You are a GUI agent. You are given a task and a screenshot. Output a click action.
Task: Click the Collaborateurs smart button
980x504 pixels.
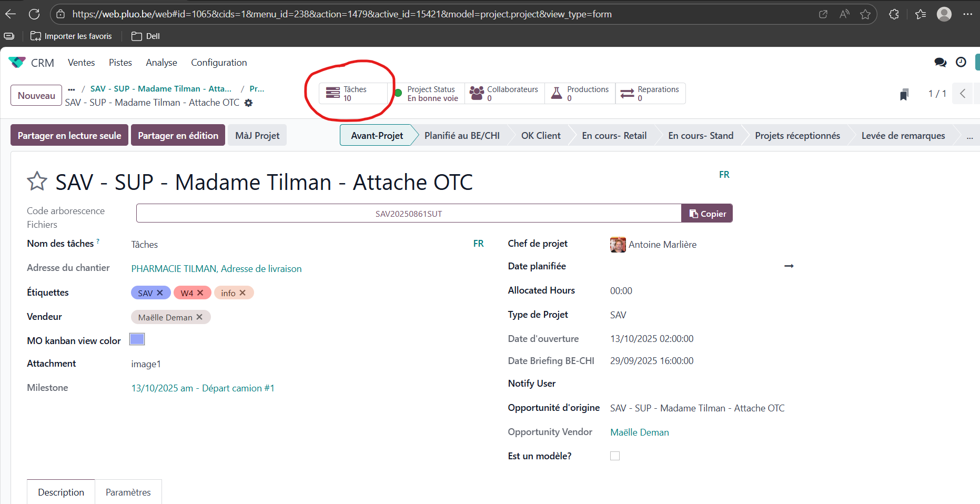(x=504, y=94)
